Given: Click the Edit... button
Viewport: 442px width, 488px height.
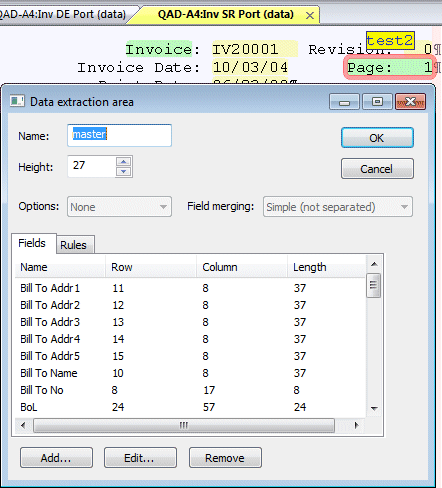Looking at the screenshot, I should [140, 458].
